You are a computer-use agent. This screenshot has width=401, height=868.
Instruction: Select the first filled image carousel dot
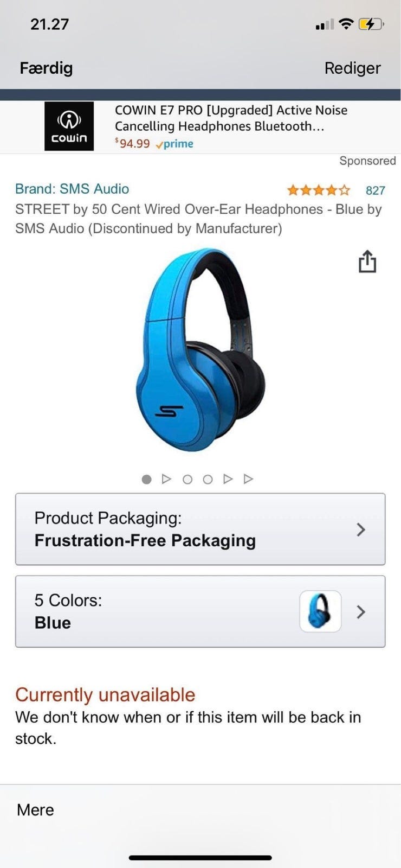click(146, 479)
